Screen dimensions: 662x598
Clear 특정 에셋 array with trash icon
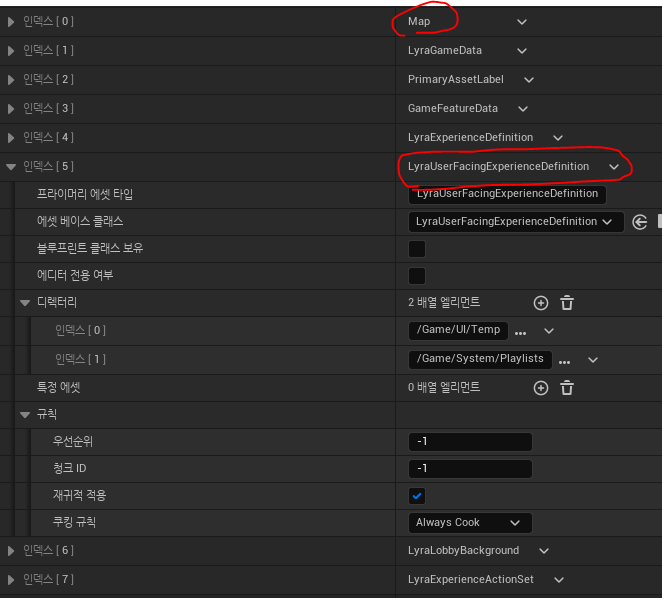click(x=567, y=388)
